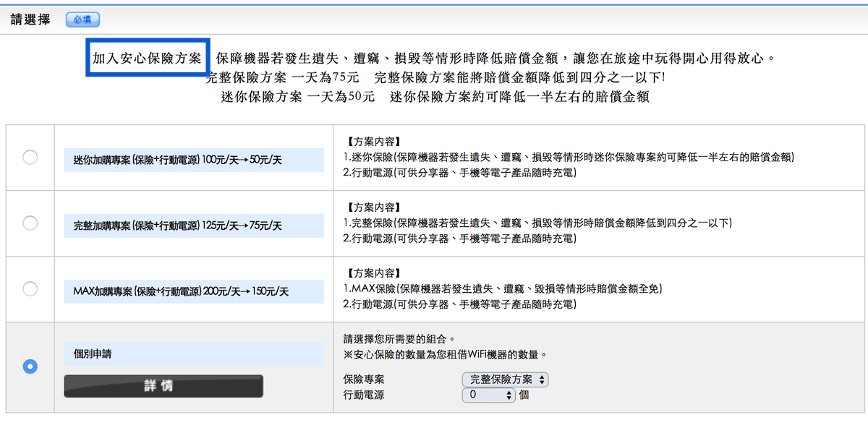The height and width of the screenshot is (425, 868).
Task: Select the 迷你加購專案 radio button
Action: coord(30,158)
